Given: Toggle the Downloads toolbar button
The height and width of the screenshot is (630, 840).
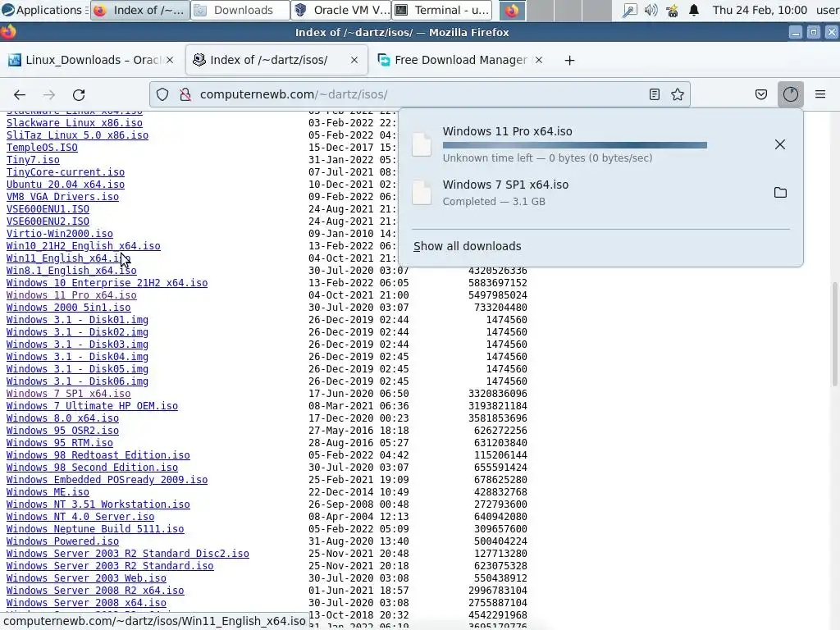Looking at the screenshot, I should [790, 95].
